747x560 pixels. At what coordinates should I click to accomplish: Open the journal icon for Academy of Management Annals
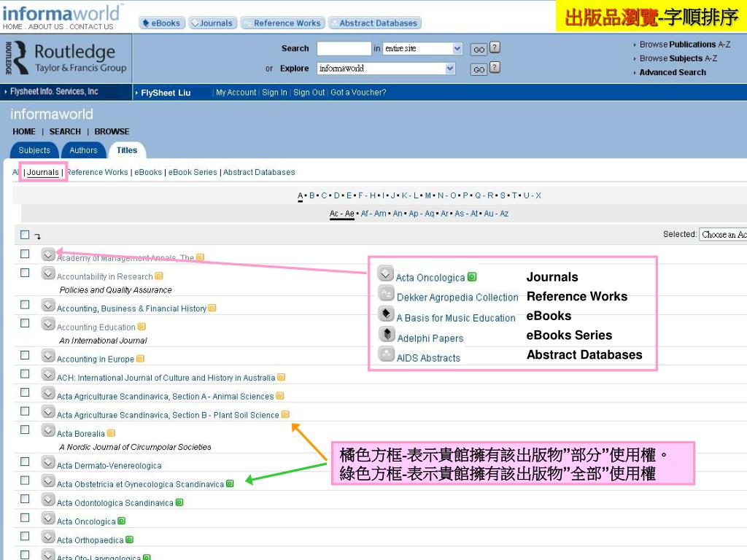48,254
